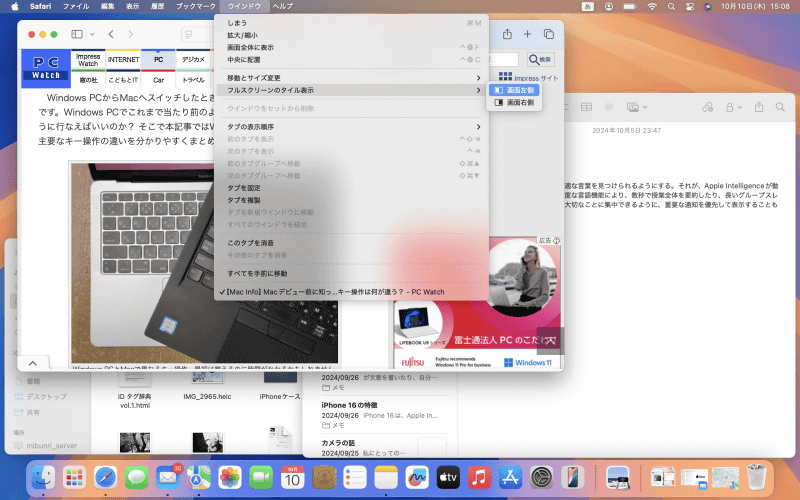The height and width of the screenshot is (500, 800).
Task: Open FaceTime from the Dock
Action: (x=261, y=478)
